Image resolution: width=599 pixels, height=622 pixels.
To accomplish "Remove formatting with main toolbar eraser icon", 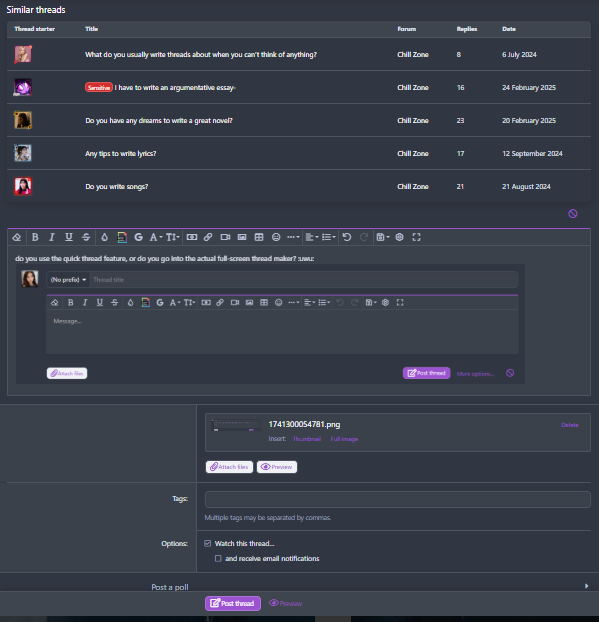I will point(17,237).
